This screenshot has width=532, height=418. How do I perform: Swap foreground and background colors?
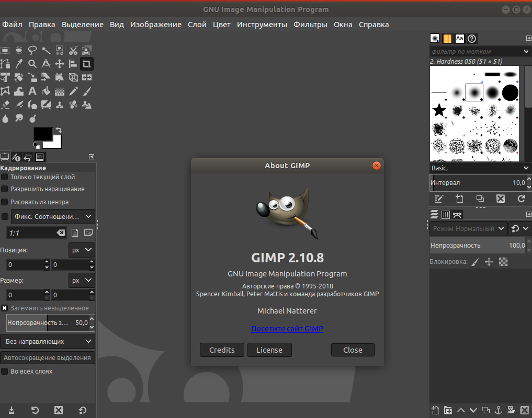(59, 130)
